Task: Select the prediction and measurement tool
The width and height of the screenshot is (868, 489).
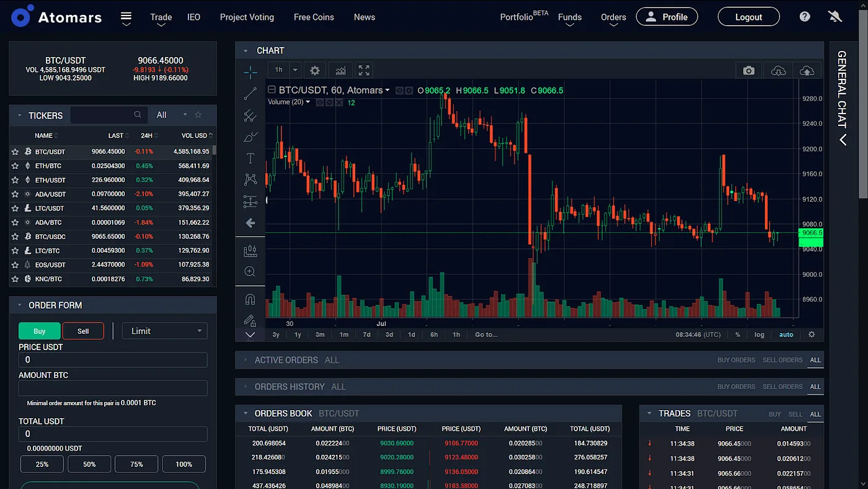Action: (250, 201)
